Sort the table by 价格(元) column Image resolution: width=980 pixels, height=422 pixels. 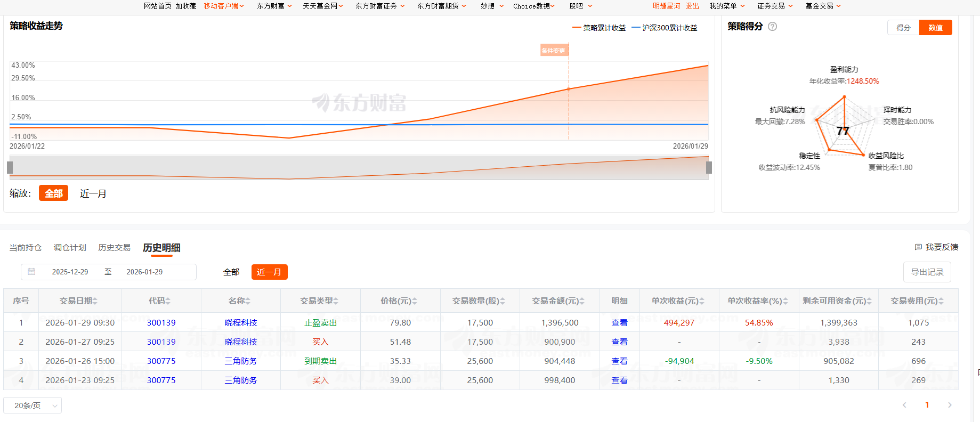[415, 301]
